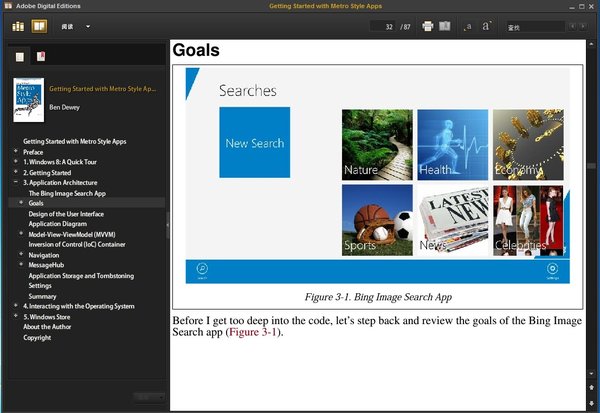This screenshot has width=600, height=413.
Task: Expand 5. Windows Store chapter
Action: click(15, 317)
